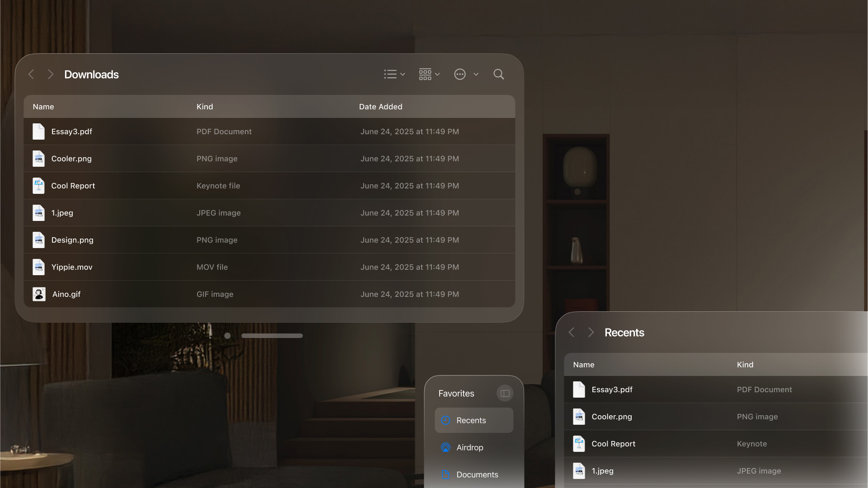Sort Downloads by Kind column header

point(205,107)
